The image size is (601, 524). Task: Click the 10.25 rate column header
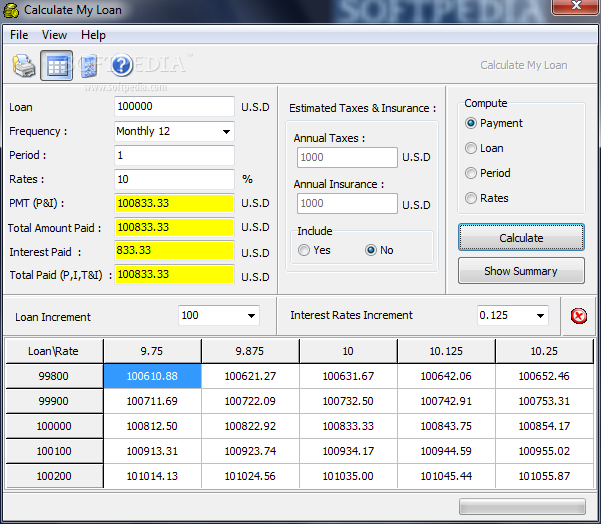(x=545, y=351)
